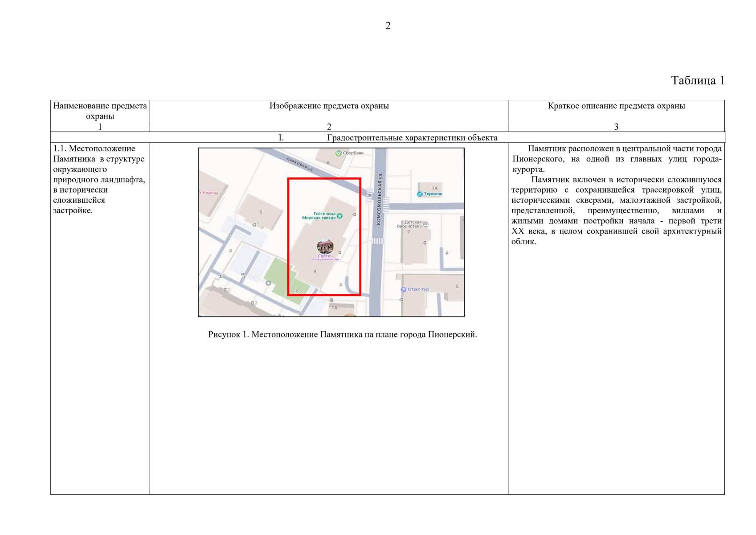Click building number 7A on the map
Image resolution: width=756 pixels, height=535 pixels.
[434, 188]
